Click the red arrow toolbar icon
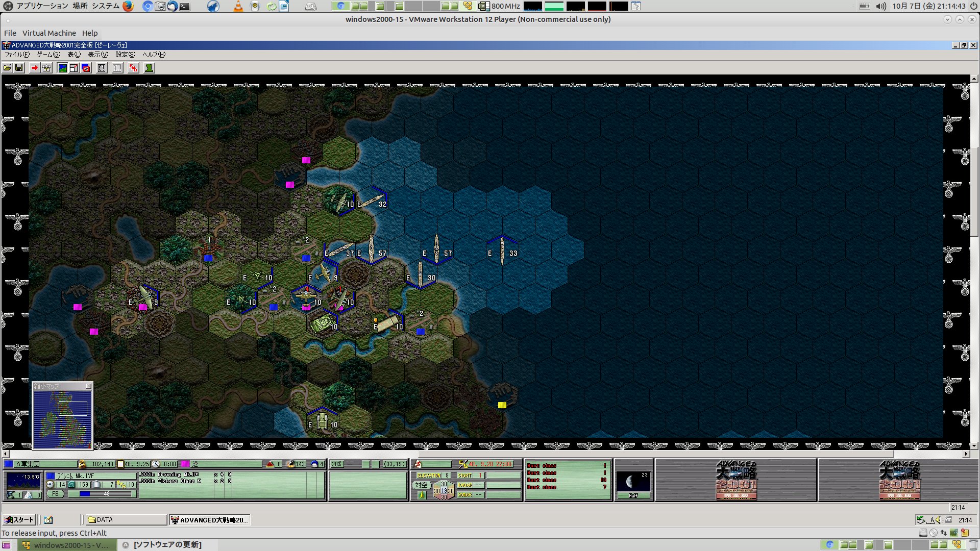This screenshot has width=980, height=551. tap(34, 68)
